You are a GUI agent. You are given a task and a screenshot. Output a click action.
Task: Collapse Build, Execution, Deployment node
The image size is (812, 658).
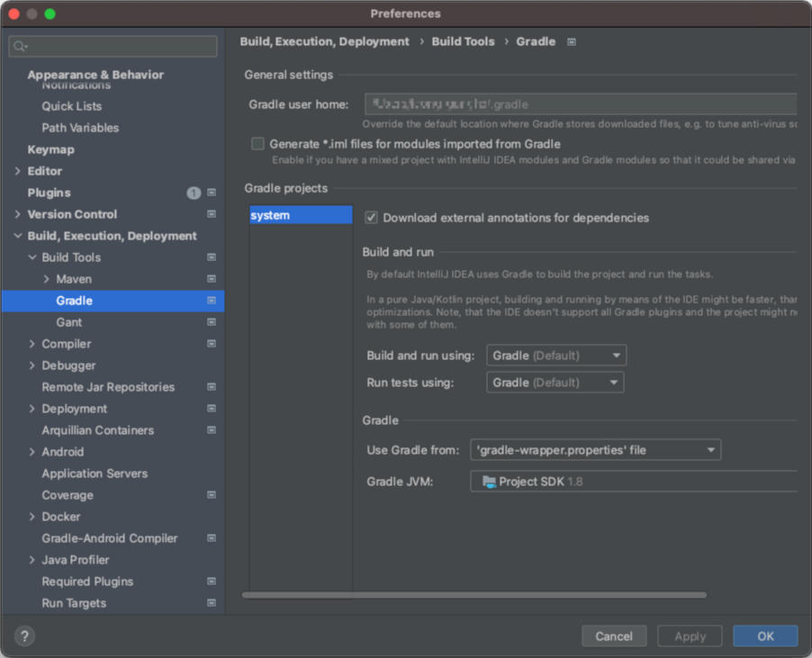(x=18, y=236)
